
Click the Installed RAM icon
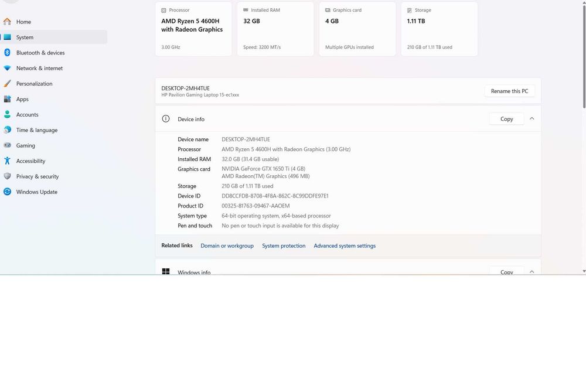tap(246, 10)
